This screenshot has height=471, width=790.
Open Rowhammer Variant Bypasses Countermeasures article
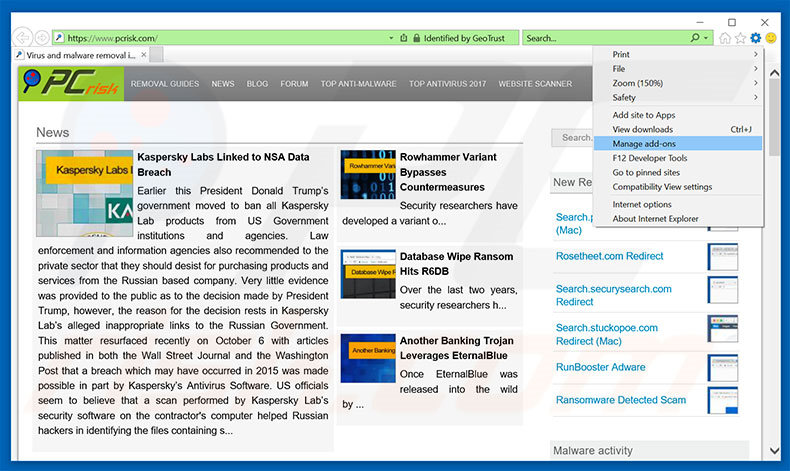click(x=448, y=172)
